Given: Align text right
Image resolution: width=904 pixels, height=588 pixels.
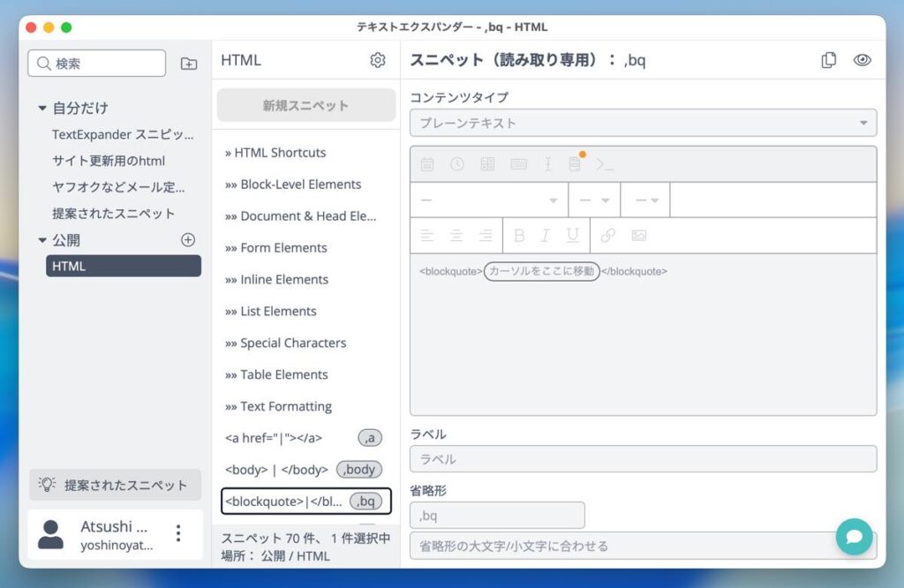Looking at the screenshot, I should (486, 235).
